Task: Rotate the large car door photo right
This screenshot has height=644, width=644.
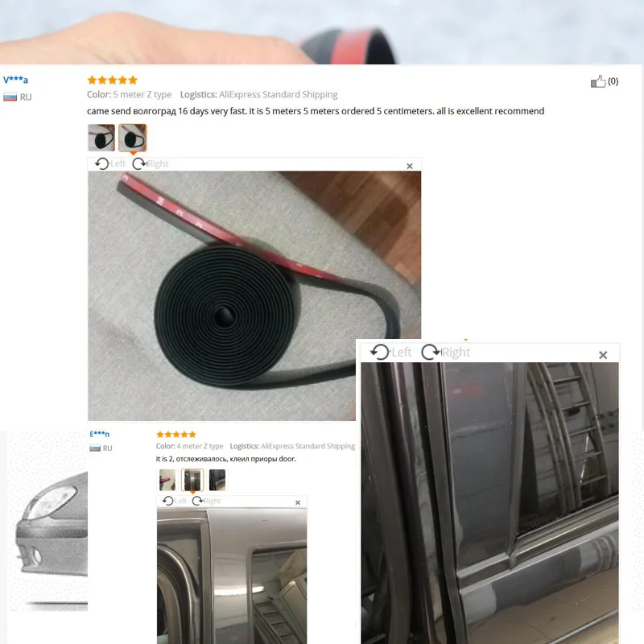Action: coord(446,352)
